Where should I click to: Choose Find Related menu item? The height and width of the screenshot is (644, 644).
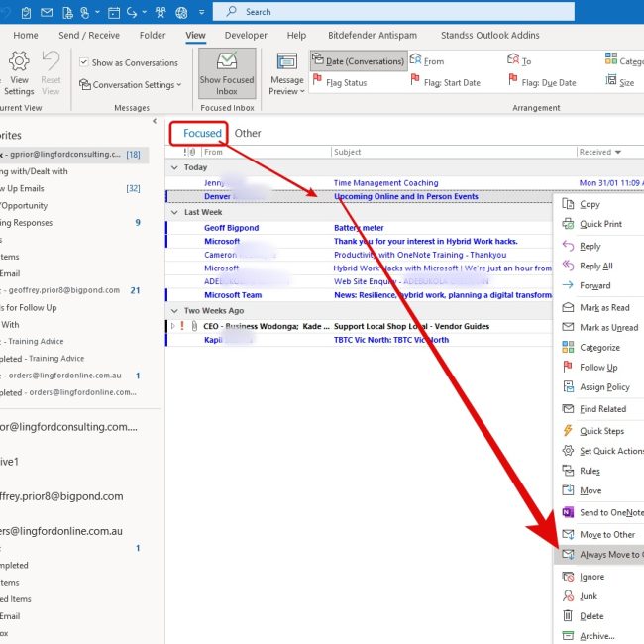(x=603, y=409)
